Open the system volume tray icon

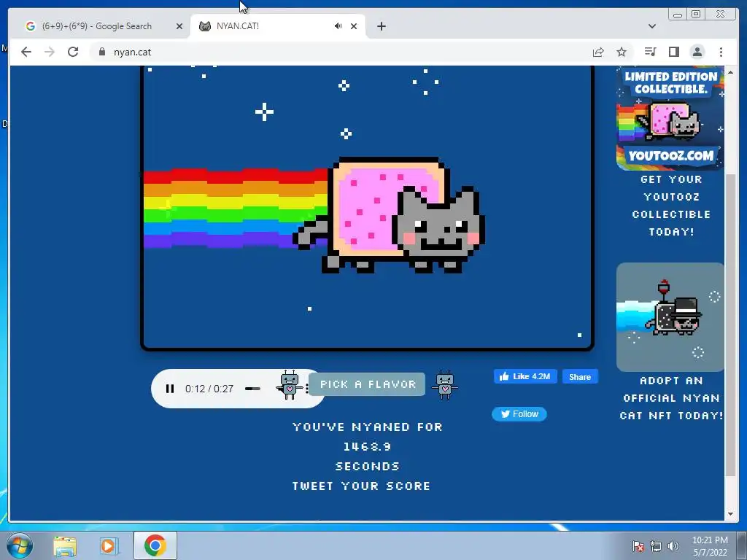(673, 546)
